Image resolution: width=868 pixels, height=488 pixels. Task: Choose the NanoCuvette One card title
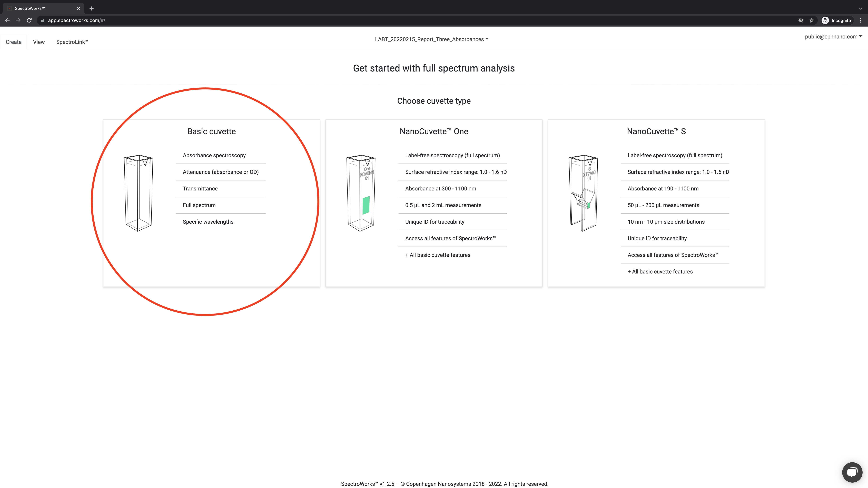point(434,131)
